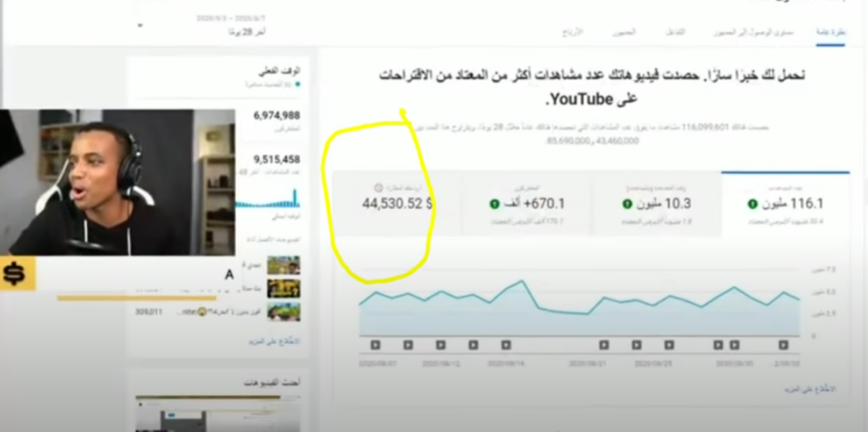Click the green arrow icon beside 10.3 million

(627, 204)
